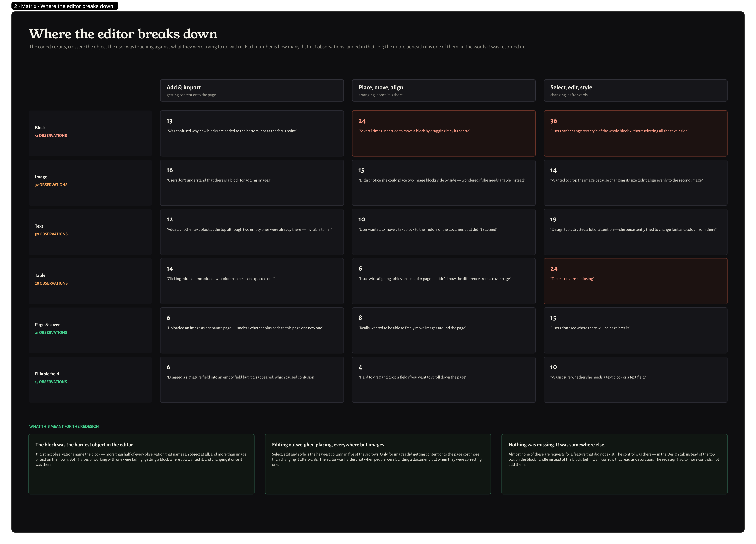
Task: Select the quote about a block for adding images
Action: (x=219, y=180)
